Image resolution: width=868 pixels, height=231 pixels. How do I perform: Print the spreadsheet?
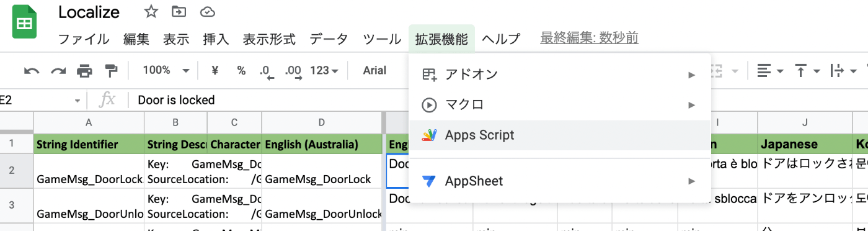pos(84,71)
